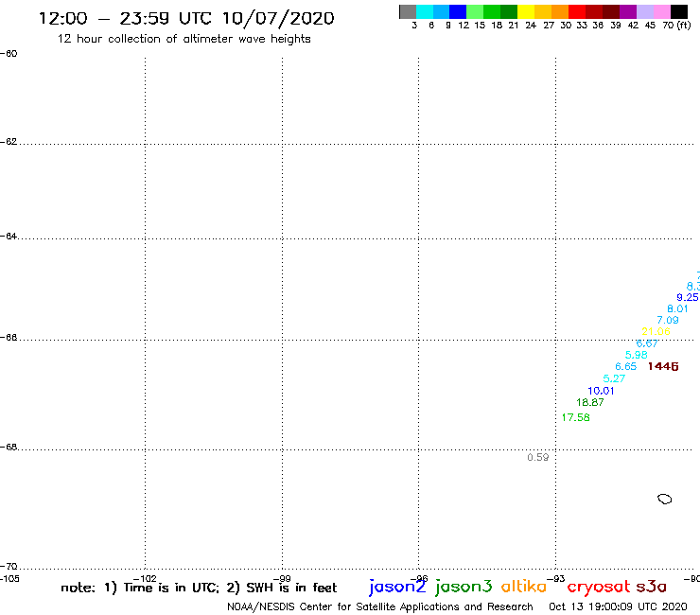
Task: Click the gray 0-3 ft legend swatch
Action: [408, 11]
